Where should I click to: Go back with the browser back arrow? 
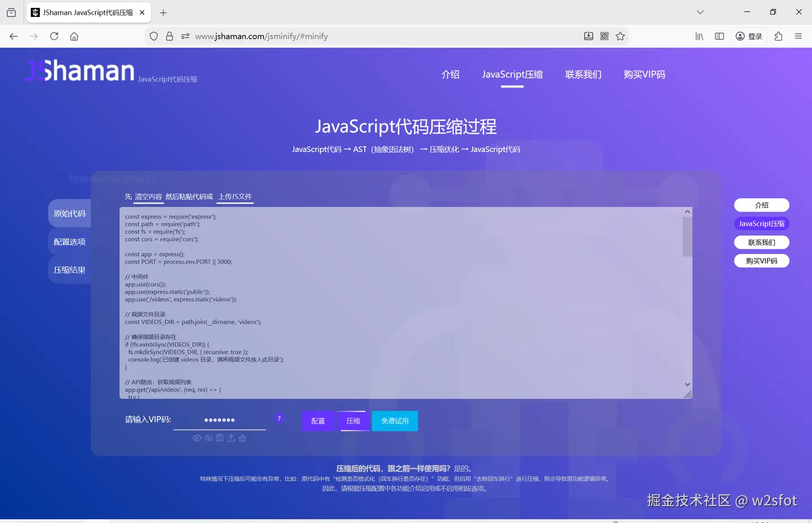(x=14, y=36)
